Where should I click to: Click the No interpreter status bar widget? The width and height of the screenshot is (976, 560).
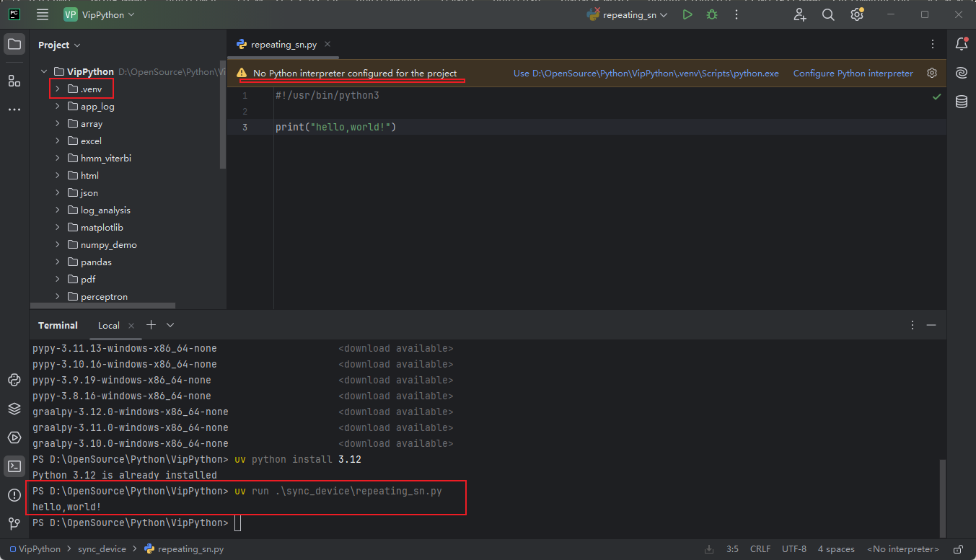click(902, 549)
